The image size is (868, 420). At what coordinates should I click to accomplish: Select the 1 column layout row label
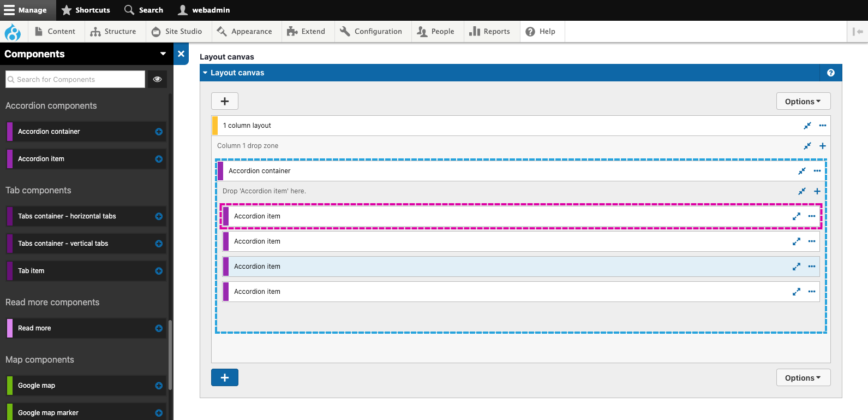(247, 126)
